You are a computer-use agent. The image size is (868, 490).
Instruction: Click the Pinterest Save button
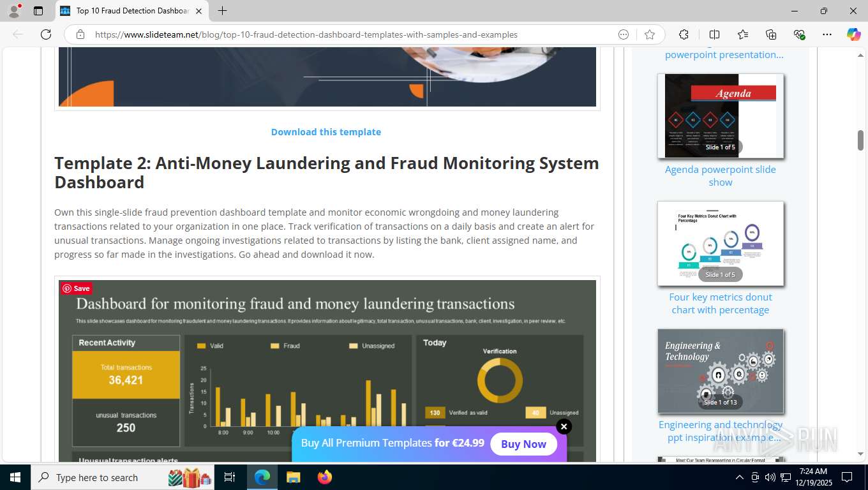pos(77,288)
